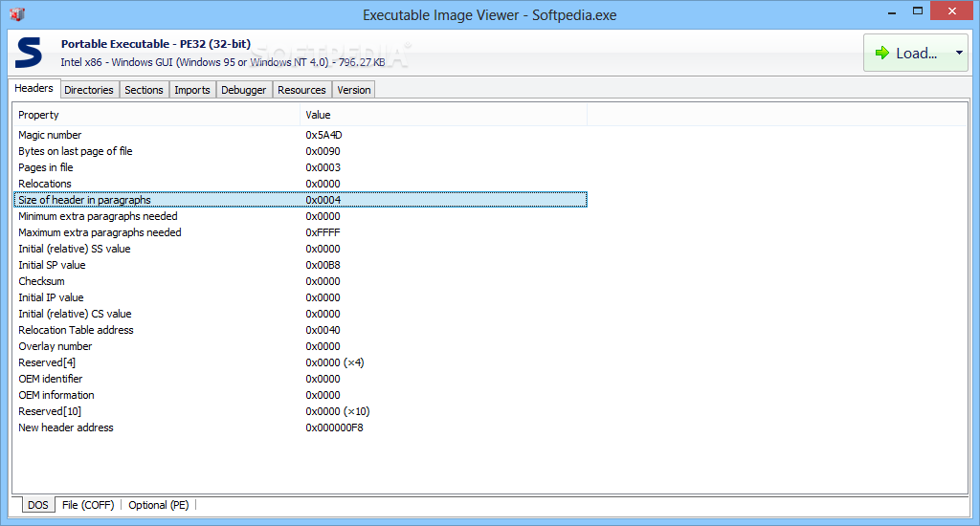The image size is (980, 526).
Task: Select the Relocation Table address row
Action: (300, 330)
